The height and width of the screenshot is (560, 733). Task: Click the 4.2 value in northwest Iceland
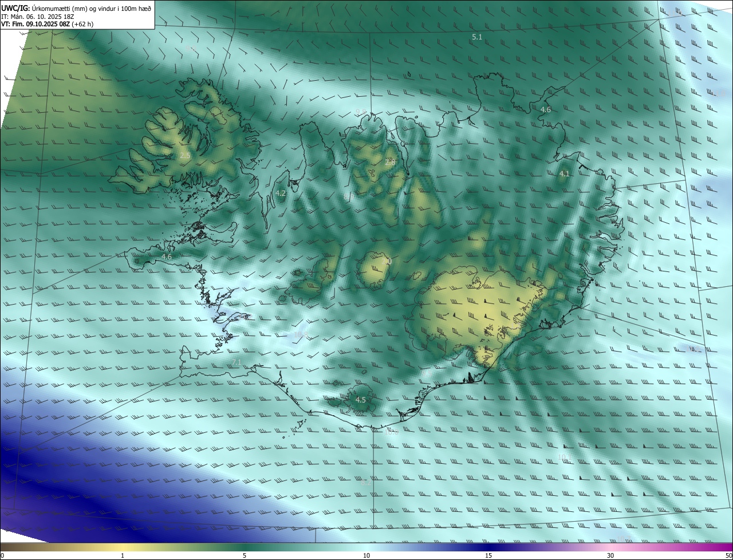pos(281,194)
